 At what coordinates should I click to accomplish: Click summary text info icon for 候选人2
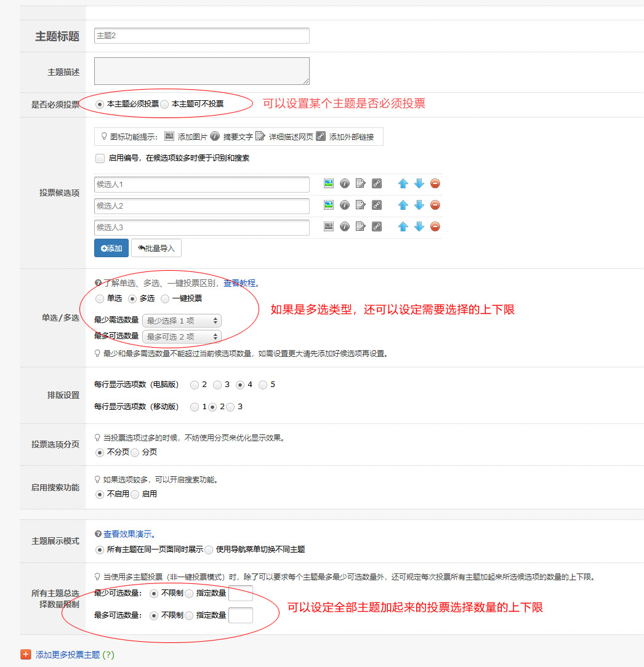point(345,205)
